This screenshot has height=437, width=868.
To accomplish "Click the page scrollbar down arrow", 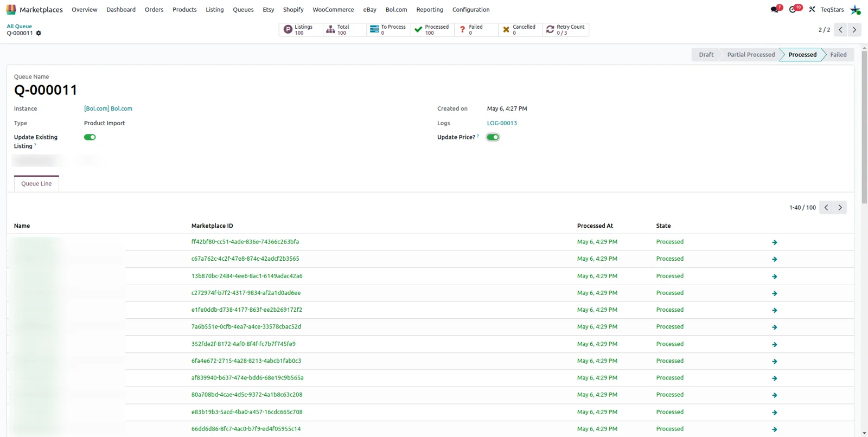I will click(864, 433).
